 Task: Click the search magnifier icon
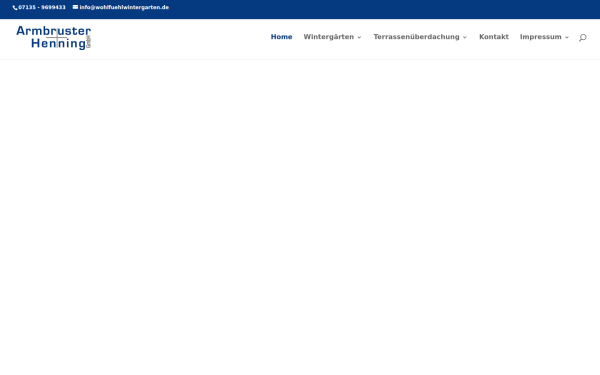tap(582, 38)
